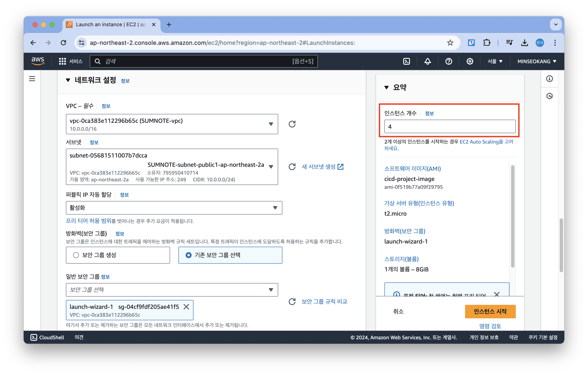
Task: Open the MINSEOKANG account menu
Action: click(x=536, y=61)
